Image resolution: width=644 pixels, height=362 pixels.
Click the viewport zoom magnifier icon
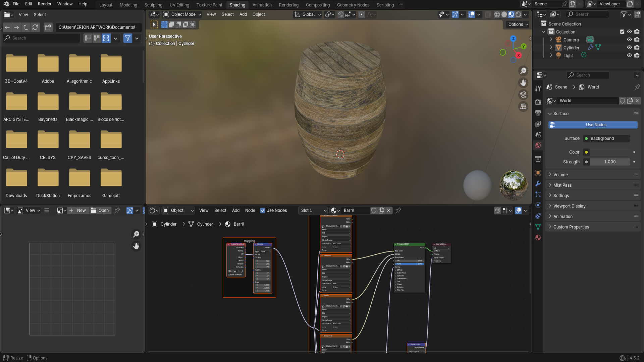[523, 71]
